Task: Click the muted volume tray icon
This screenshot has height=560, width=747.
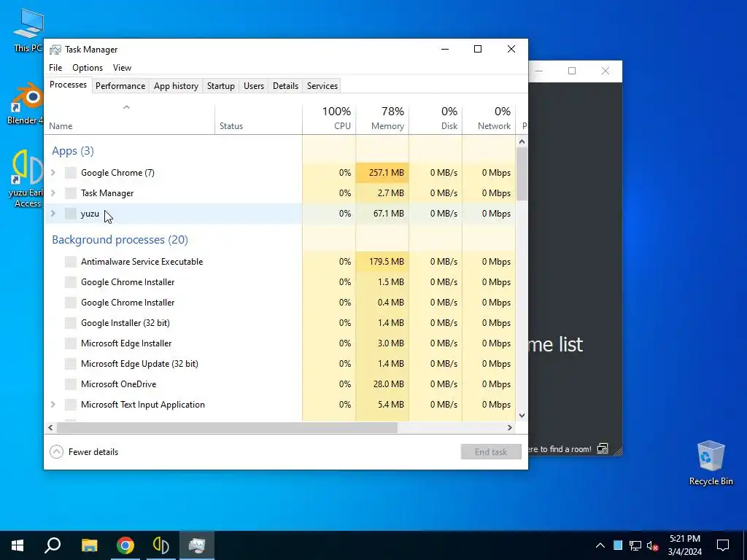Action: point(653,545)
